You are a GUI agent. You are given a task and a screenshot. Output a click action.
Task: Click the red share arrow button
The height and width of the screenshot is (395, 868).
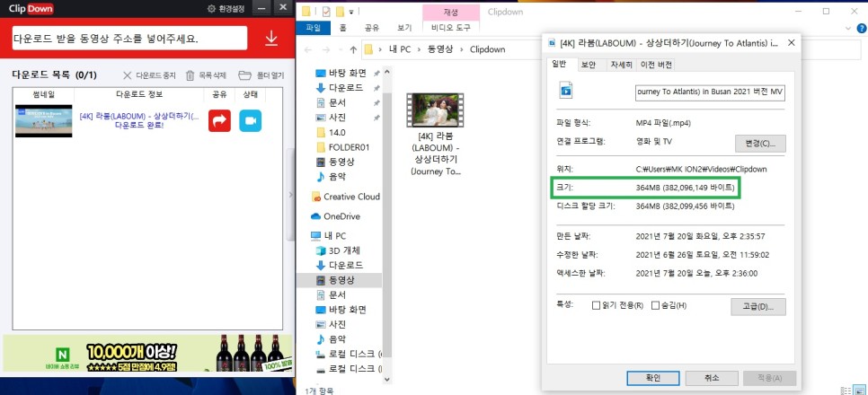pos(219,120)
